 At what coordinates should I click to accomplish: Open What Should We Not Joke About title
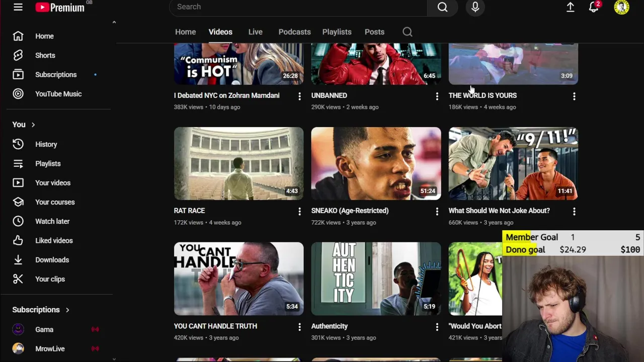[499, 211]
